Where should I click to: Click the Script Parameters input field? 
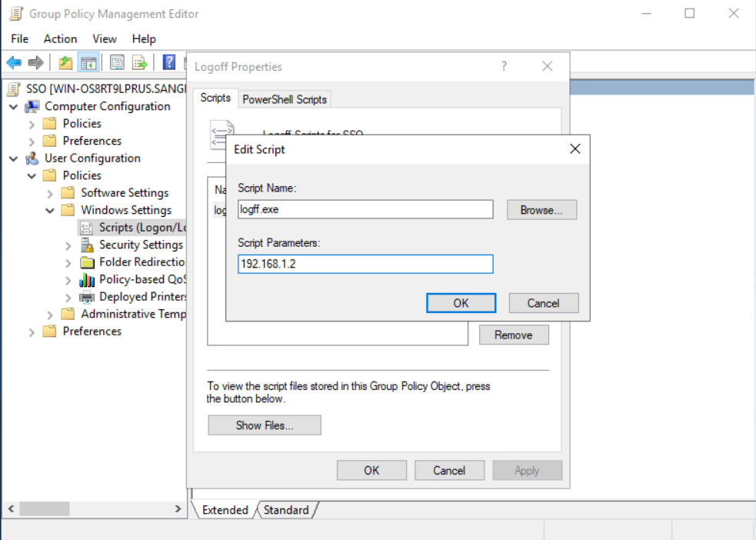365,265
